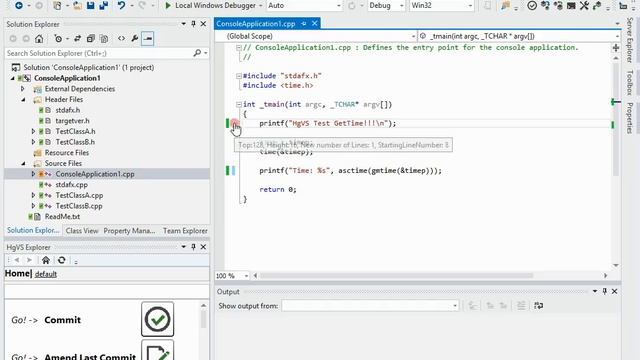Viewport: 640px width, 360px height.
Task: Click the ConsoleApplication1.cpp editor tab
Action: pyautogui.click(x=256, y=24)
